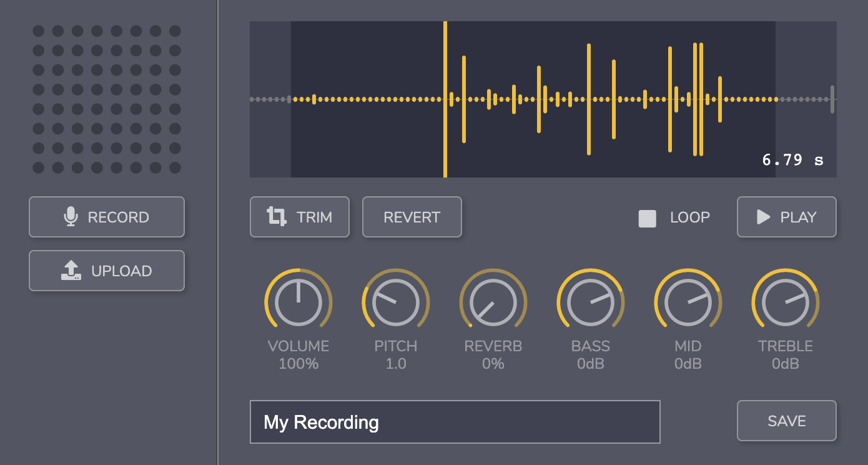Viewport: 868px width, 465px height.
Task: Click the upload arrow icon
Action: (x=71, y=270)
